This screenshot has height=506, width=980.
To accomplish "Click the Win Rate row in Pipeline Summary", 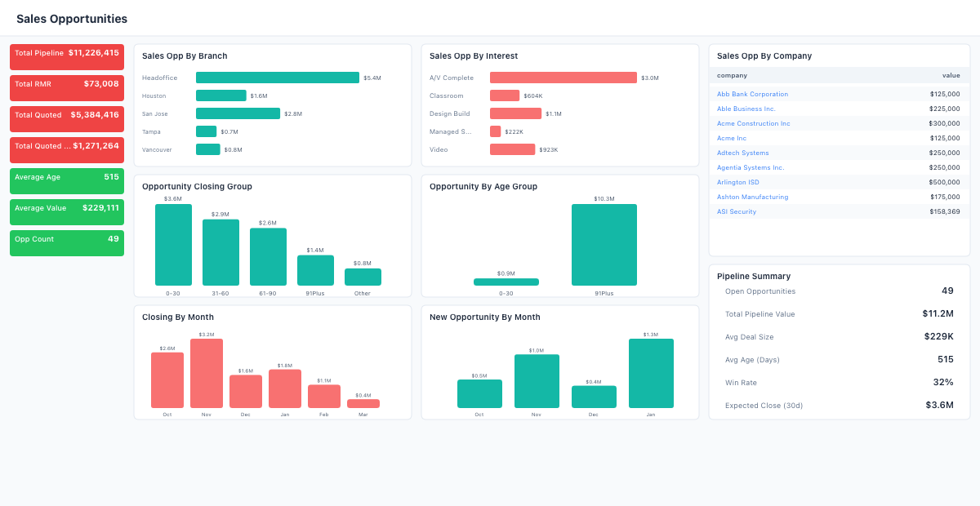I will 839,382.
